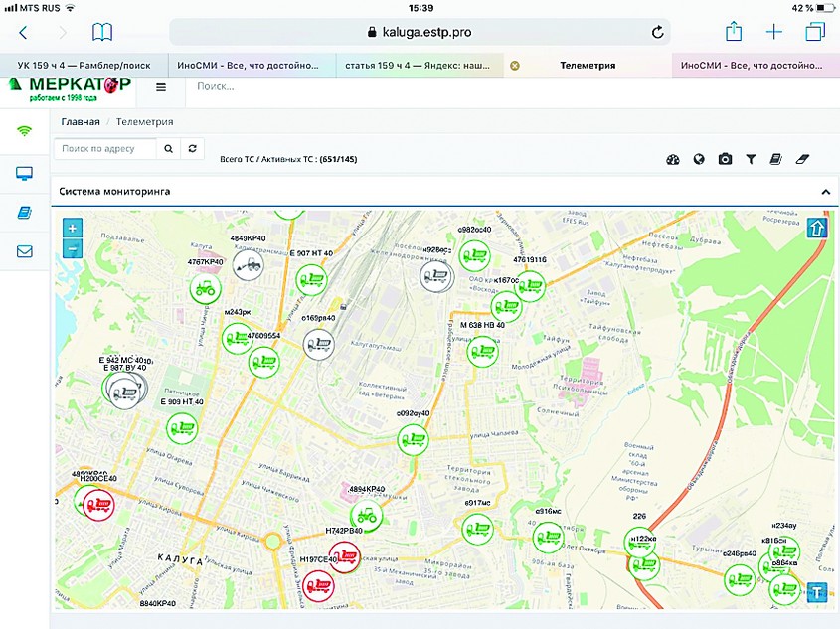
Task: Go to Главная breadcrumb link
Action: click(80, 122)
